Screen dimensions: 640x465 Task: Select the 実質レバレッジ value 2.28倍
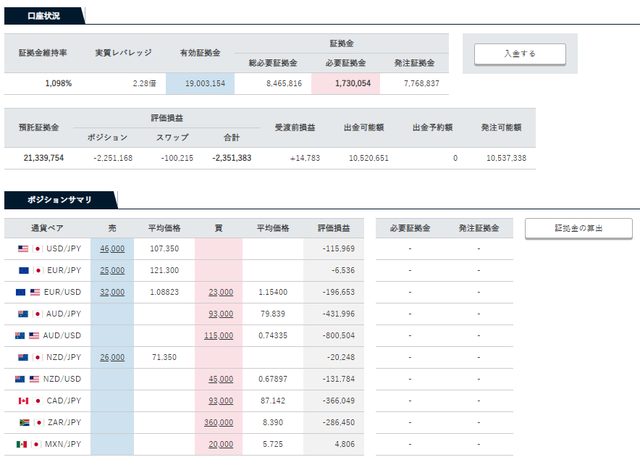[x=144, y=83]
